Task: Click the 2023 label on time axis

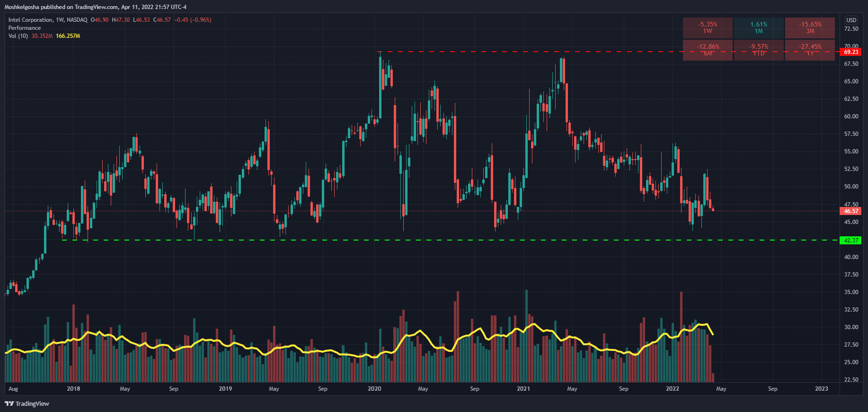Action: click(822, 389)
